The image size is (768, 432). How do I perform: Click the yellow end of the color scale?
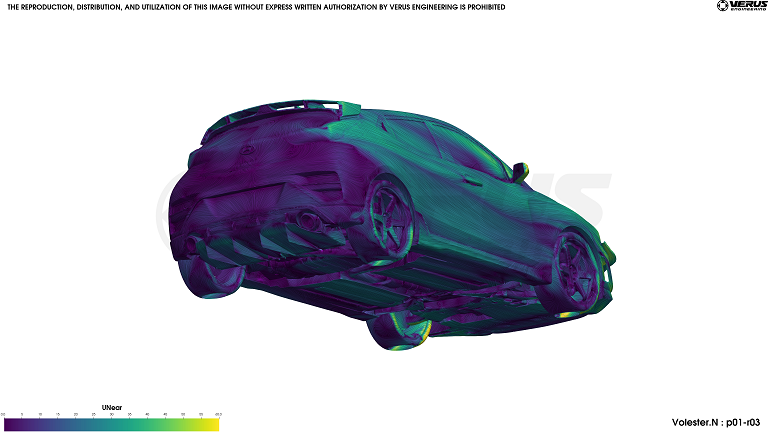tap(212, 424)
